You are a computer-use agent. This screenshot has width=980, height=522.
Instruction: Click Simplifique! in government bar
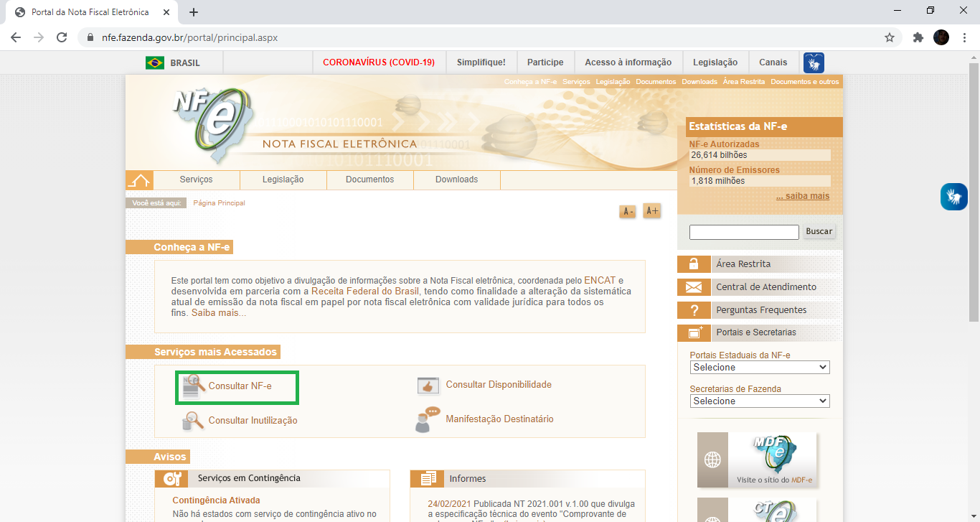click(x=481, y=62)
